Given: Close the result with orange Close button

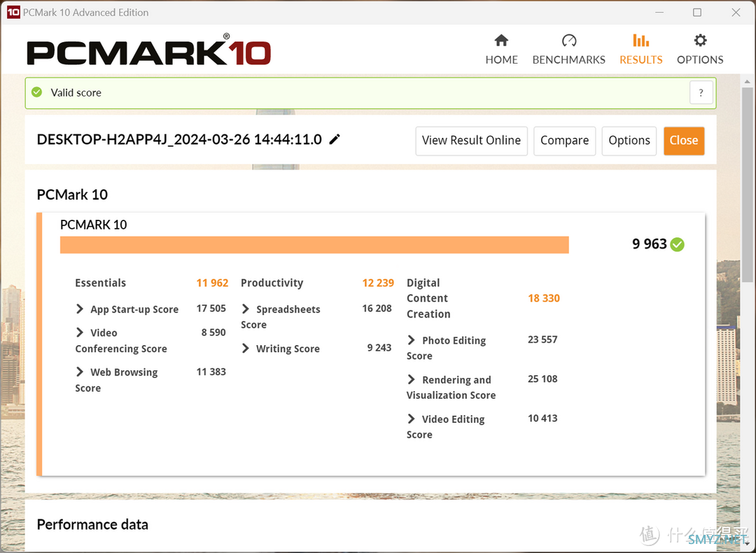Looking at the screenshot, I should (684, 141).
